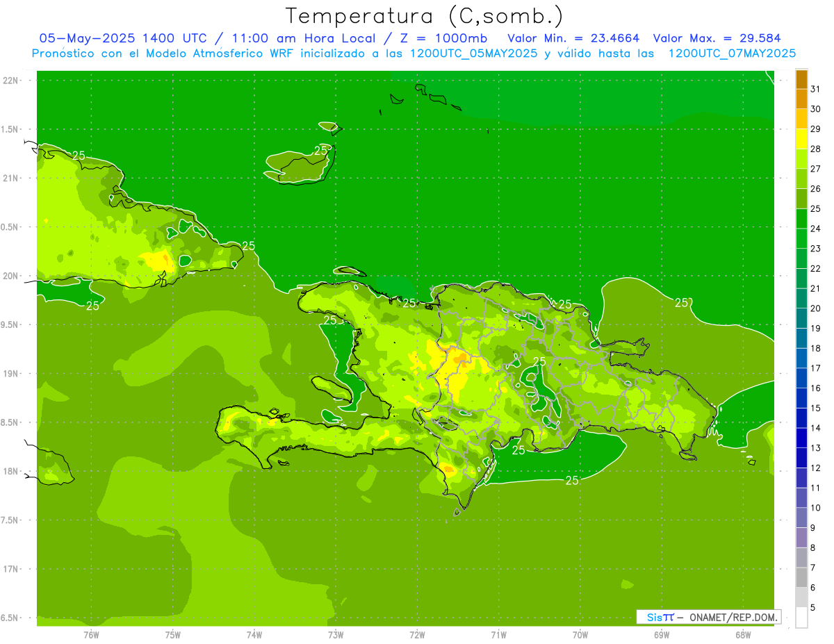Select the "Valor Max. = 29.584" value
Image resolution: width=834 pixels, height=644 pixels.
click(717, 38)
